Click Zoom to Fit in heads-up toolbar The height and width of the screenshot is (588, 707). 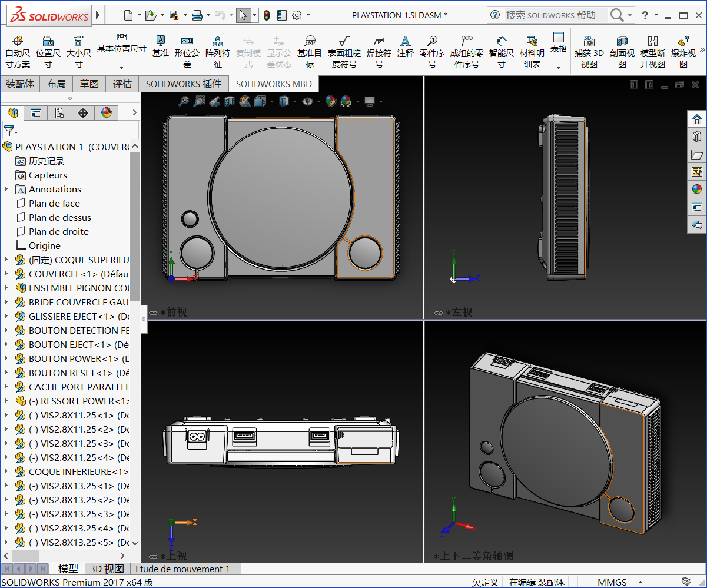pyautogui.click(x=184, y=102)
